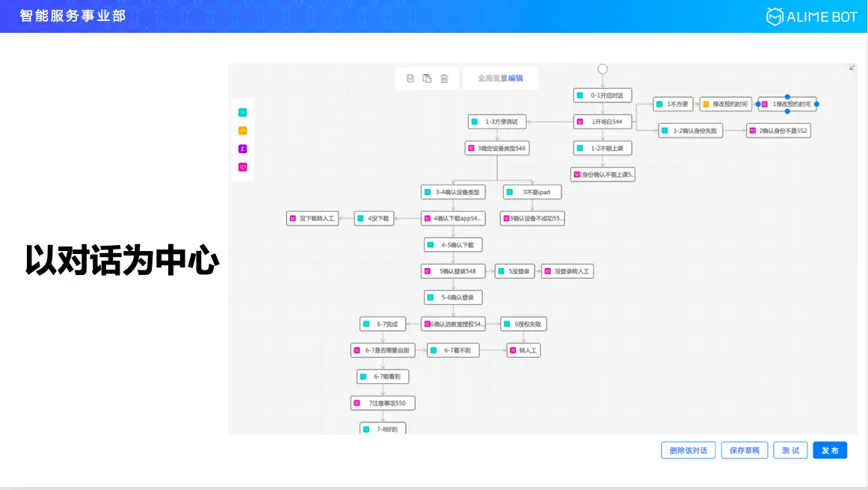Click the trash delete icon in the toolbar
The height and width of the screenshot is (490, 868).
[x=444, y=78]
